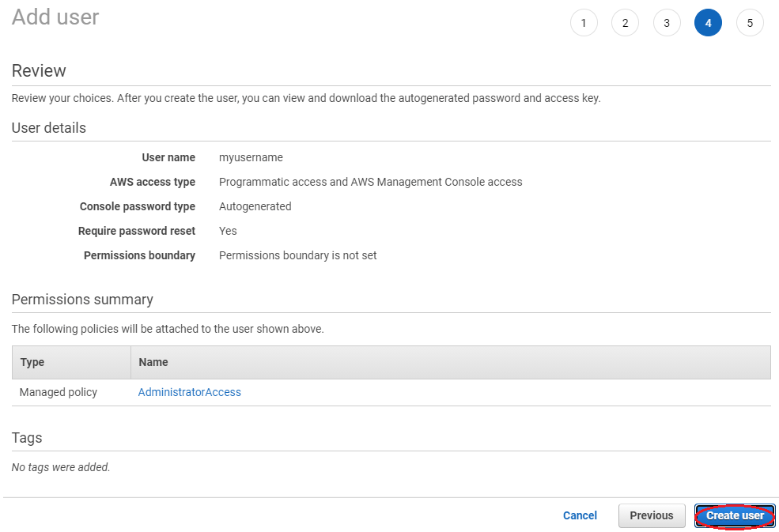The width and height of the screenshot is (779, 532).
Task: Go to step 5 indicator
Action: coord(750,23)
